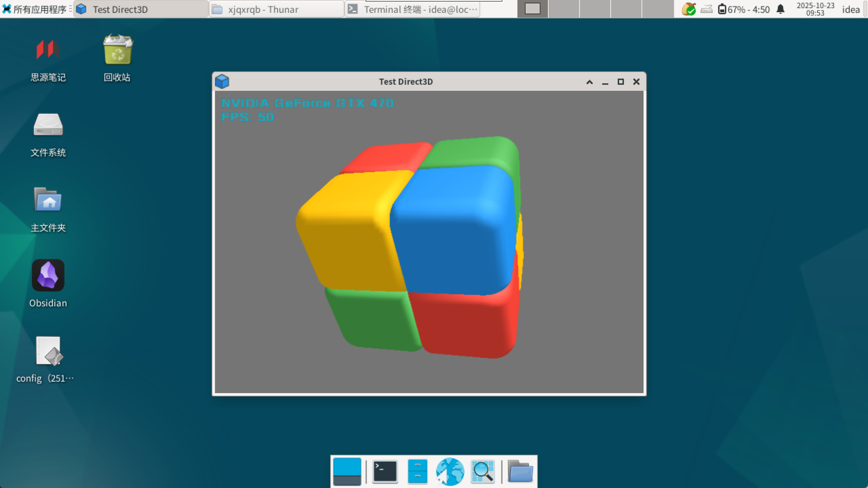Open the config archive file on the desktop
868x488 pixels.
[x=48, y=351]
